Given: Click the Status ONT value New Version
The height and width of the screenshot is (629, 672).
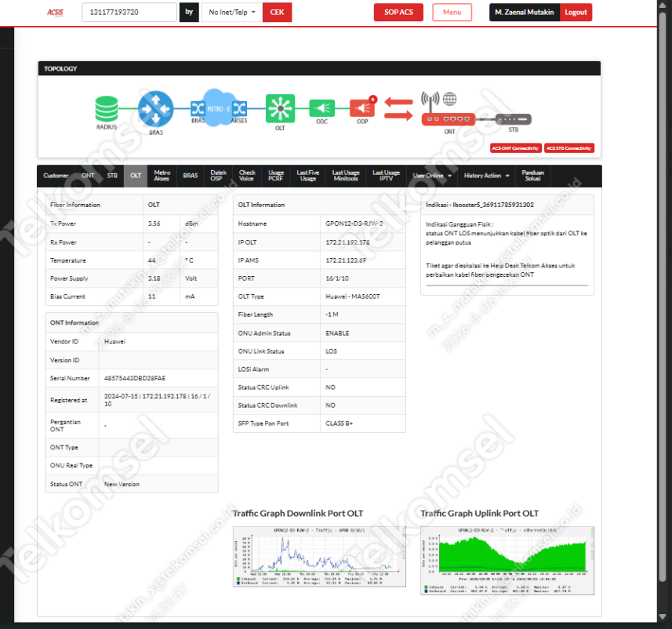Looking at the screenshot, I should (x=122, y=485).
